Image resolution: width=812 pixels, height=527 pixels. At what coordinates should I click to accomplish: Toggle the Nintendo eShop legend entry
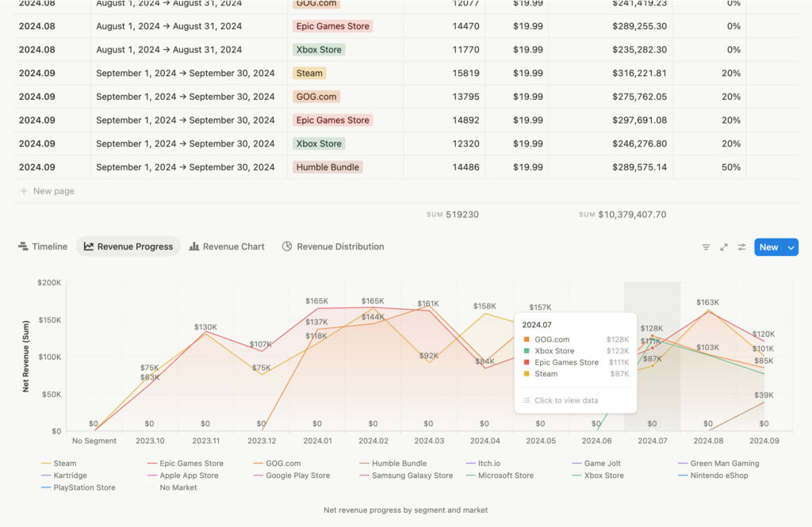pyautogui.click(x=713, y=475)
